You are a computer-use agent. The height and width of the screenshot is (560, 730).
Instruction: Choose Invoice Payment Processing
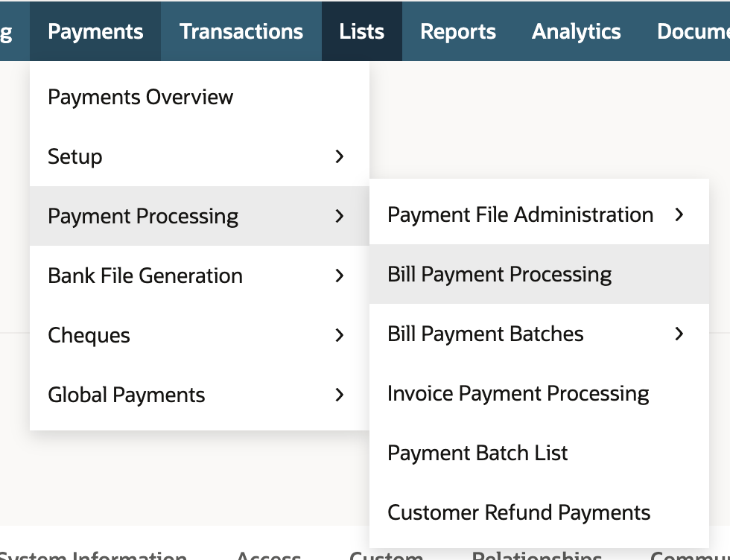[x=539, y=393]
